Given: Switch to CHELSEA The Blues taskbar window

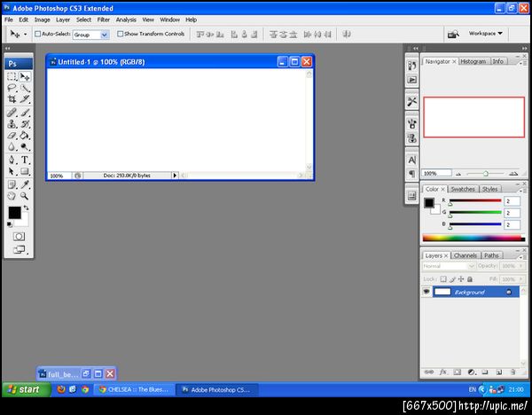Looking at the screenshot, I should [x=135, y=389].
